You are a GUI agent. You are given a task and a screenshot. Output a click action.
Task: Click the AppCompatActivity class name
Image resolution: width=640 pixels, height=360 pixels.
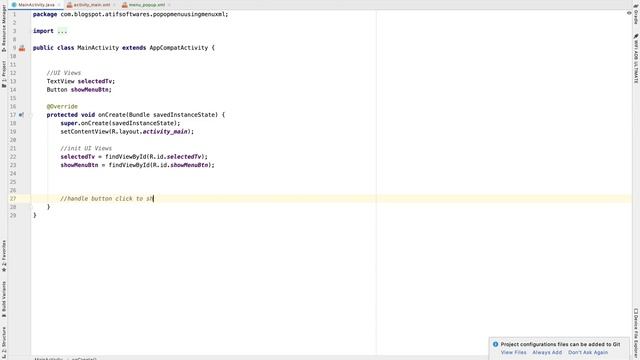point(178,48)
